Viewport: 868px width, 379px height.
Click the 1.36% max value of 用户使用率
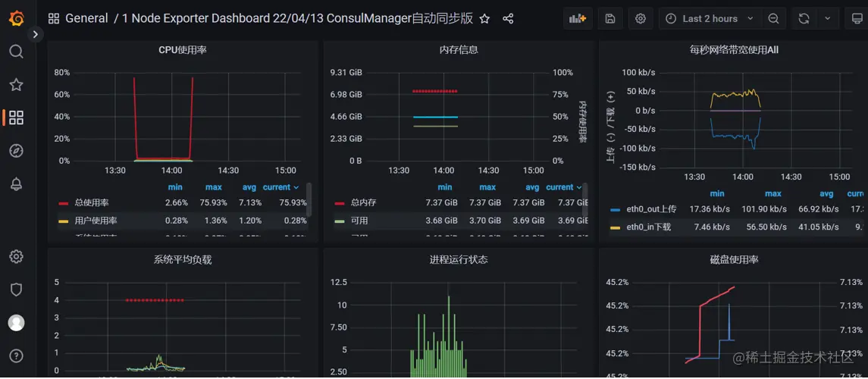click(x=215, y=221)
